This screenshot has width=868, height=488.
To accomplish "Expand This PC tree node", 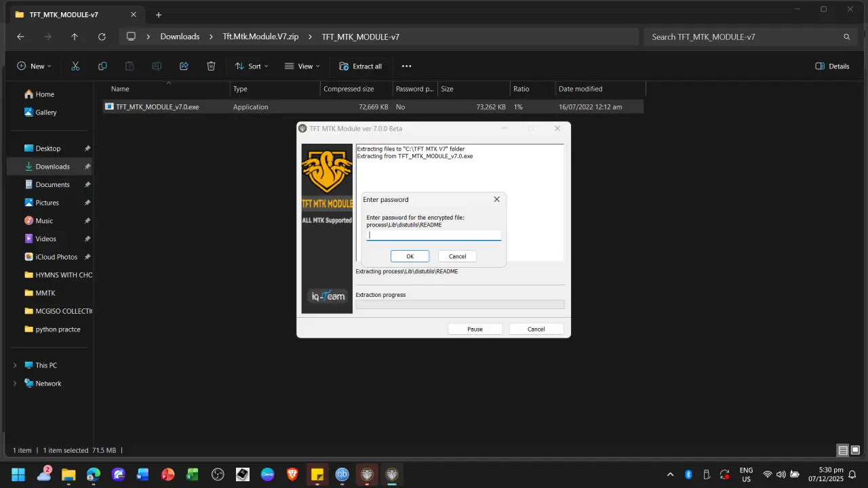I will click(x=15, y=365).
